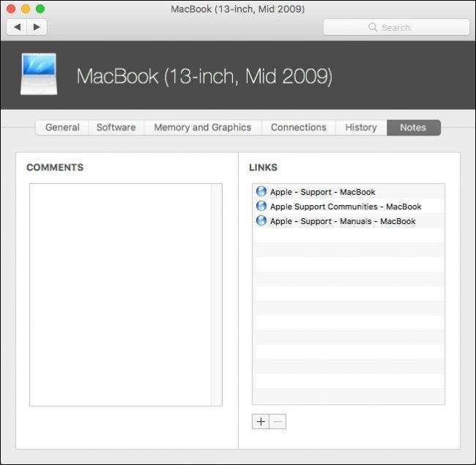Select the Memory and Graphics tab

tap(203, 127)
